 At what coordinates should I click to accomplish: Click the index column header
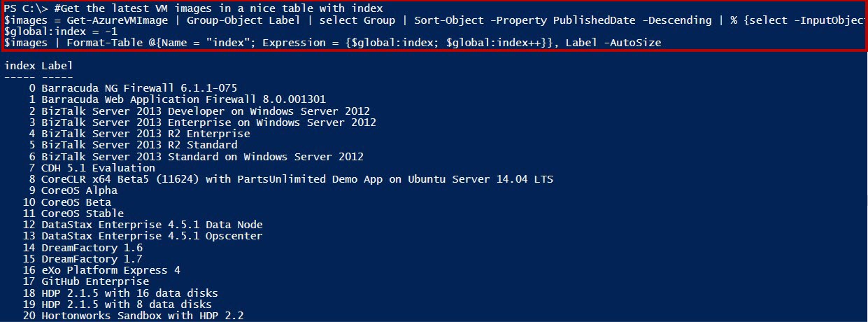pyautogui.click(x=20, y=66)
